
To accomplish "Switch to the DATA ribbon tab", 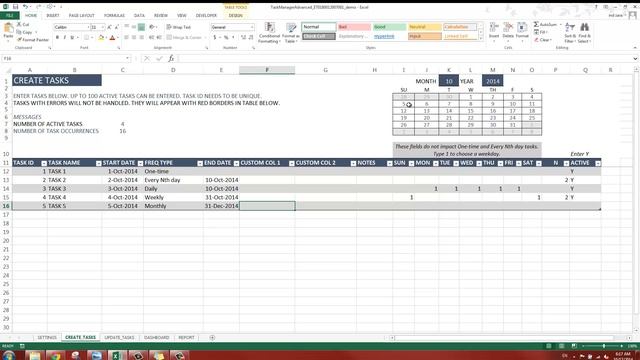I will pyautogui.click(x=139, y=16).
